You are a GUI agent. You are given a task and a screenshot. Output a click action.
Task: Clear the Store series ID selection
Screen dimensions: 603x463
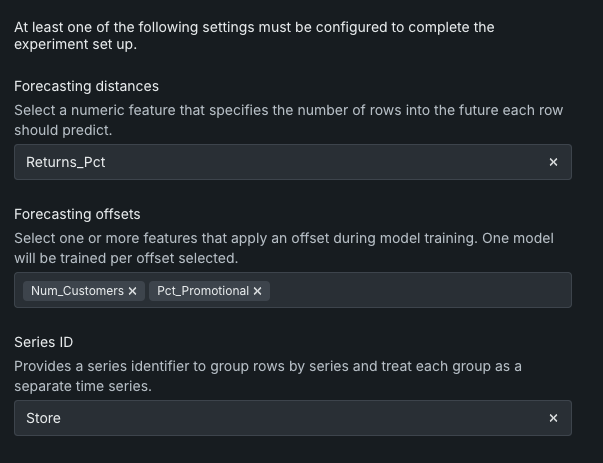point(553,418)
